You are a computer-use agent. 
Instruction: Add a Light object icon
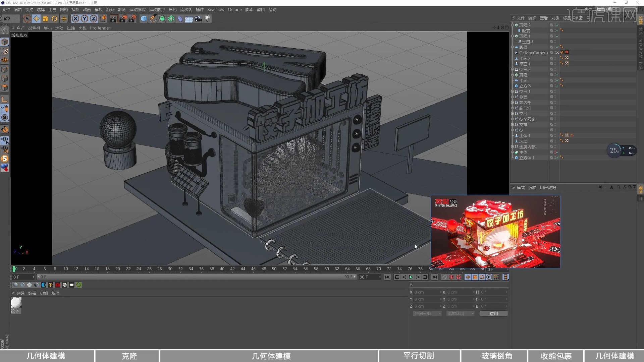coord(207,19)
